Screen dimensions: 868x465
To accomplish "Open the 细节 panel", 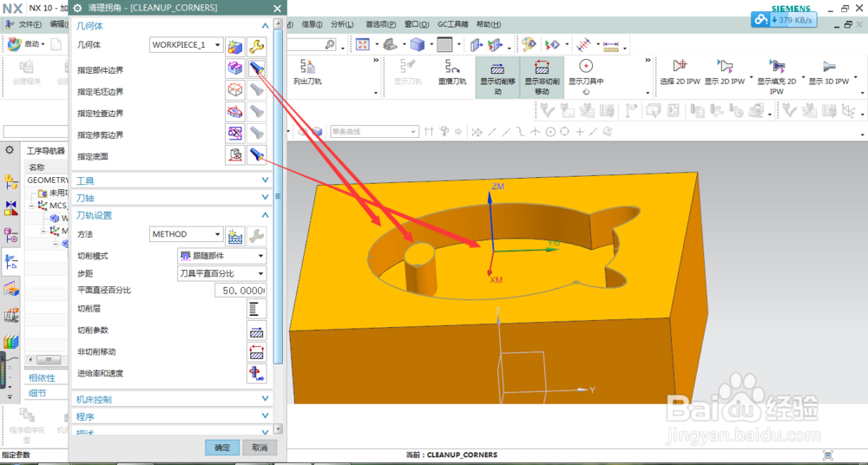I will 37,393.
